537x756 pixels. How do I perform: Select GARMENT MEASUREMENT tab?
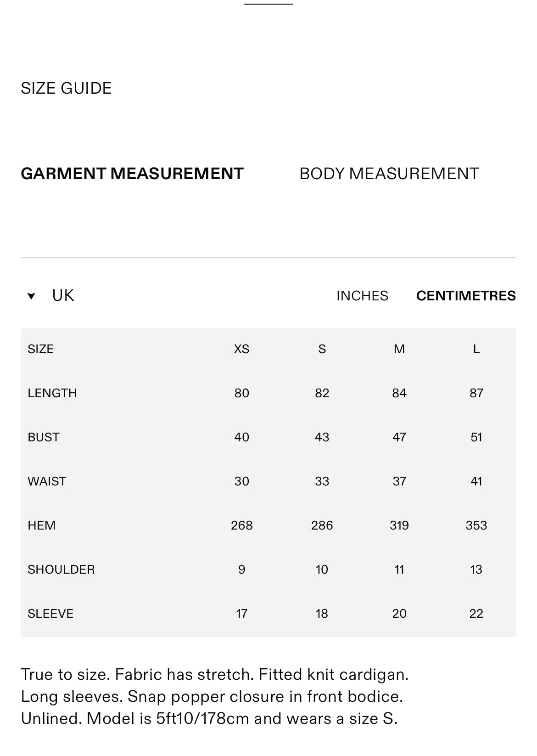tap(132, 174)
